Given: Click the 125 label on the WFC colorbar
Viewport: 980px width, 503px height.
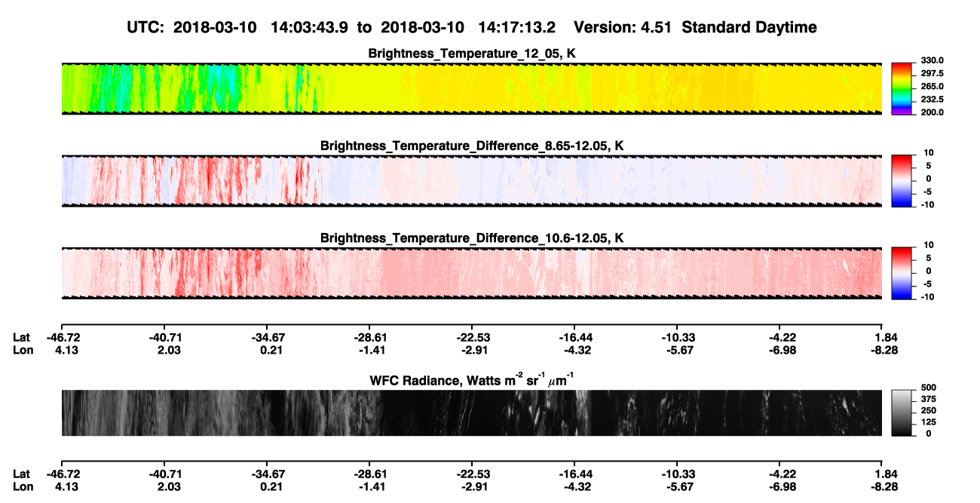Looking at the screenshot, I should 929,422.
